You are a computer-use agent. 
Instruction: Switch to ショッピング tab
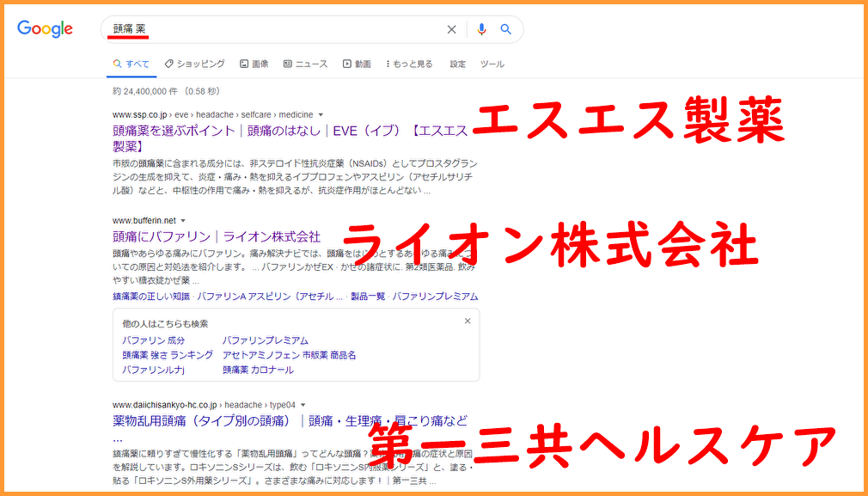click(195, 64)
